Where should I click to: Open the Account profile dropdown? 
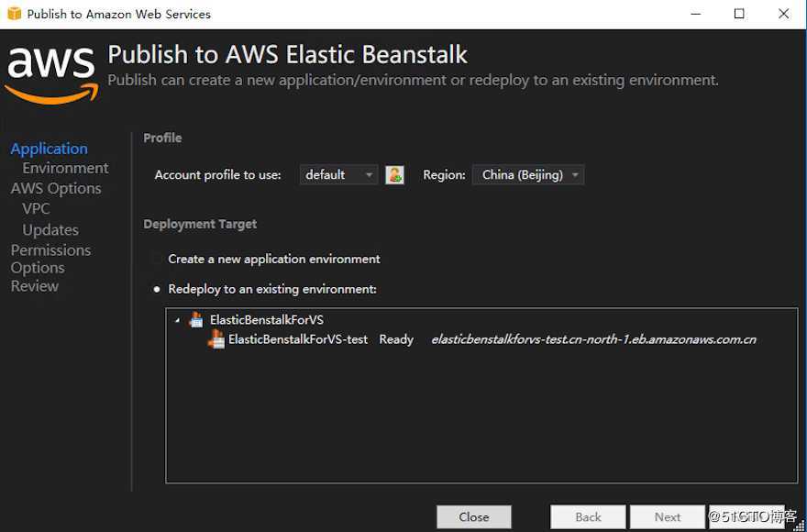tap(338, 174)
